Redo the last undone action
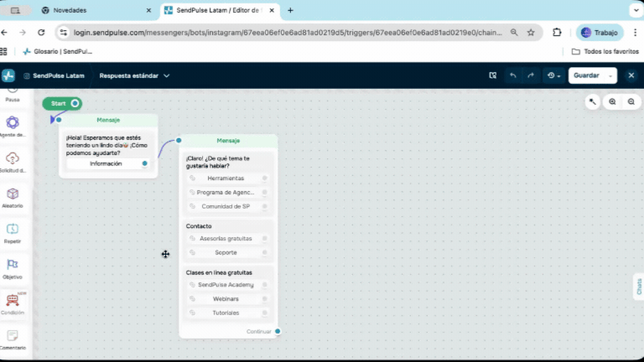Image resolution: width=644 pixels, height=362 pixels. [531, 75]
